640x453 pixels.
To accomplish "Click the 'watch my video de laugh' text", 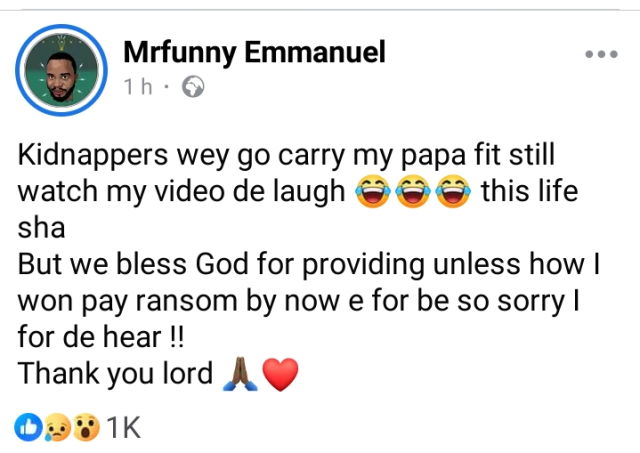I will click(182, 193).
